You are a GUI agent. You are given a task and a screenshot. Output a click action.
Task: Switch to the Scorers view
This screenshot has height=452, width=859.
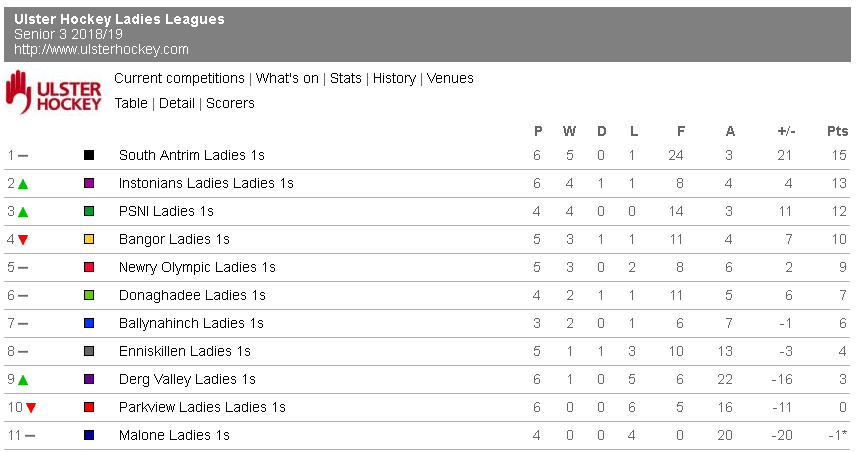click(x=230, y=103)
